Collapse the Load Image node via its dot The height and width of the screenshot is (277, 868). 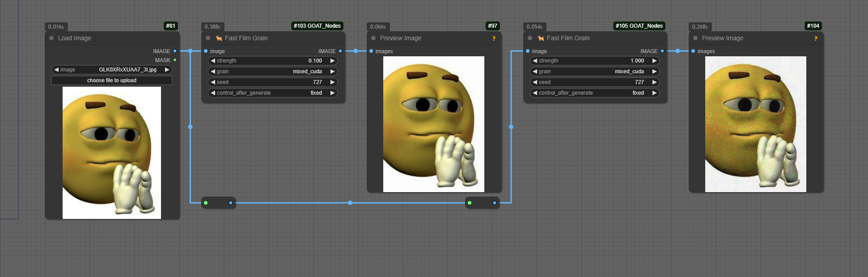pos(51,38)
